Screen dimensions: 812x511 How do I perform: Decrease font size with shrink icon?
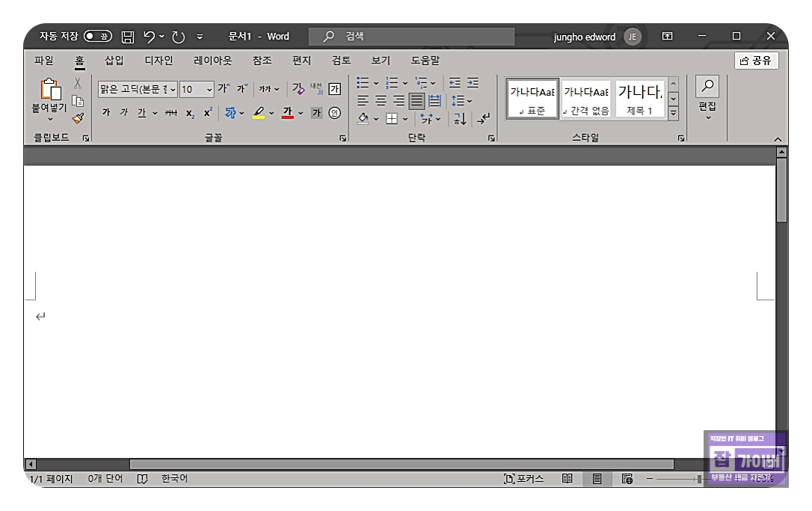(242, 88)
